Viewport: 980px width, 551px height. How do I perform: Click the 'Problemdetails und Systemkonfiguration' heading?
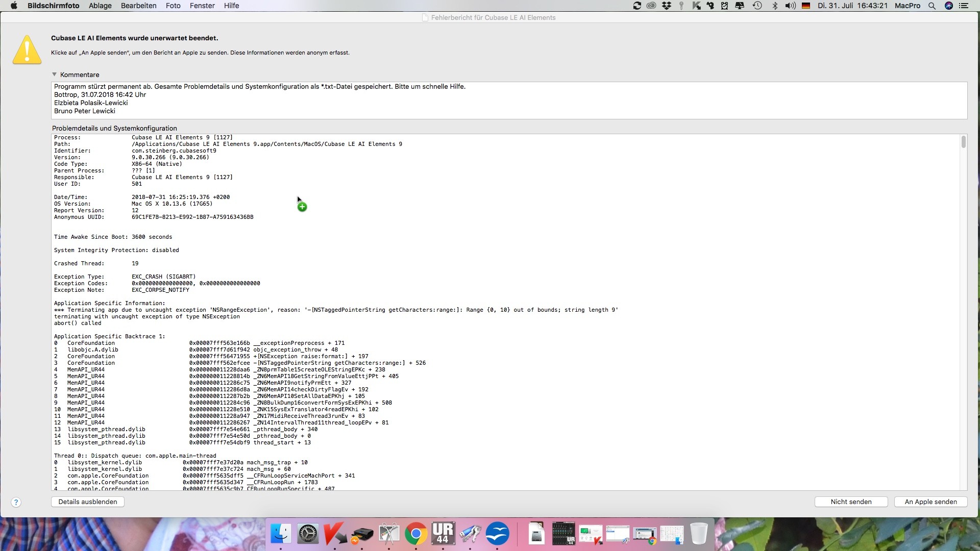[114, 129]
